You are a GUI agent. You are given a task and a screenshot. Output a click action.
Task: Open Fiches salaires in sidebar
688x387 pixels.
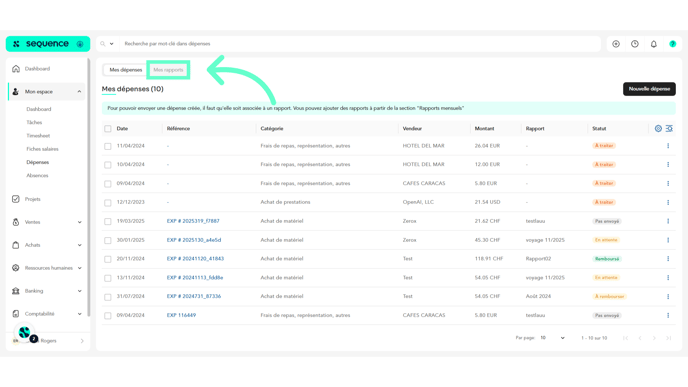(42, 149)
